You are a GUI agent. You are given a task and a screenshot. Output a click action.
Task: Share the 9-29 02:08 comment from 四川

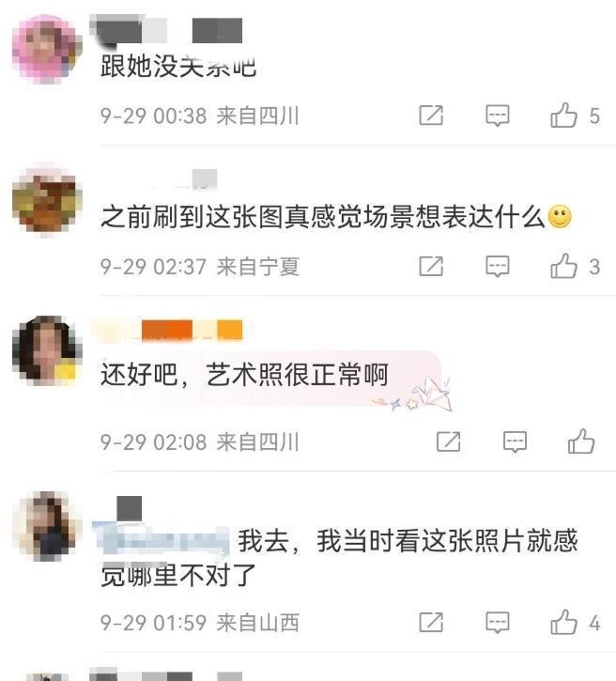click(449, 441)
